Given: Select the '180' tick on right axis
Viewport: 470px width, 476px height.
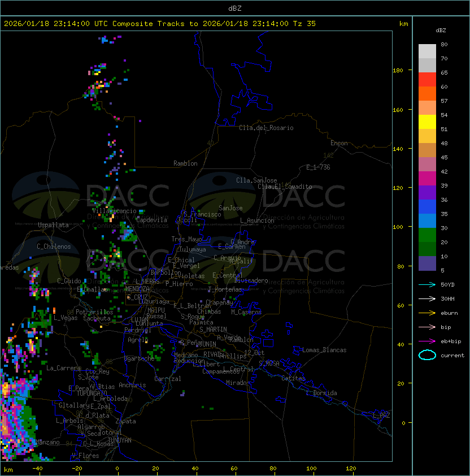Looking at the screenshot, I should pos(398,70).
